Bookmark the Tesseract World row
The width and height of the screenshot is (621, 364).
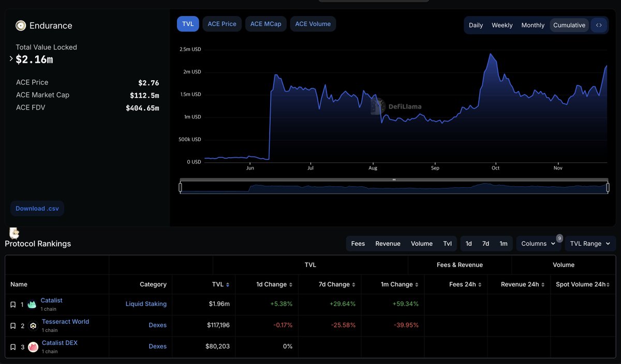tap(13, 326)
